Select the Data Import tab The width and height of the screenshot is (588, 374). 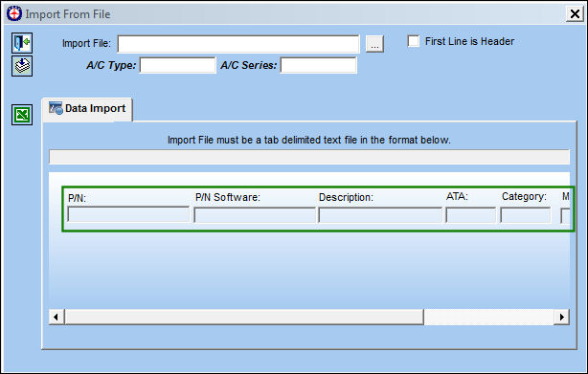pos(87,109)
